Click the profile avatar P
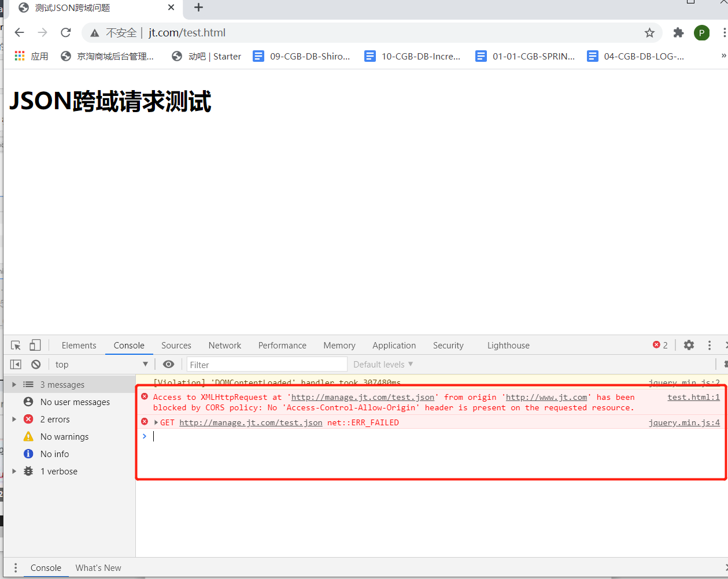The height and width of the screenshot is (579, 728). pyautogui.click(x=701, y=33)
